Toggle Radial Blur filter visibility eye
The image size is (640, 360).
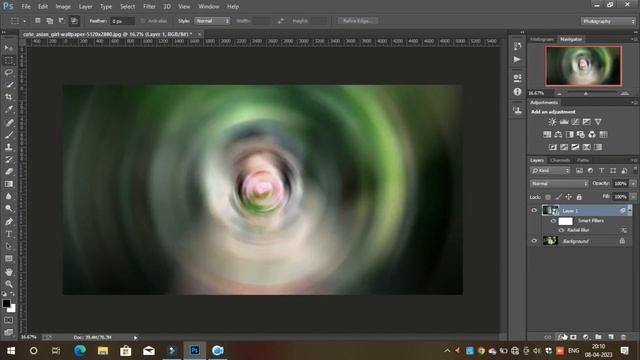click(x=561, y=230)
